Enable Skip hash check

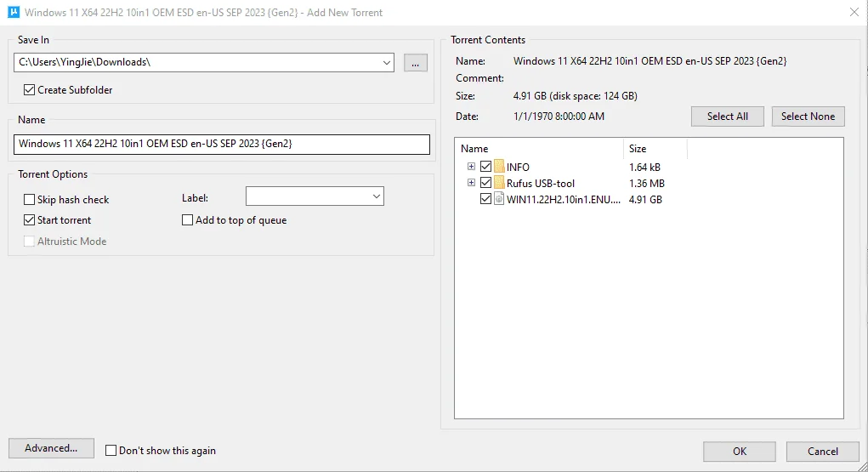pyautogui.click(x=30, y=200)
